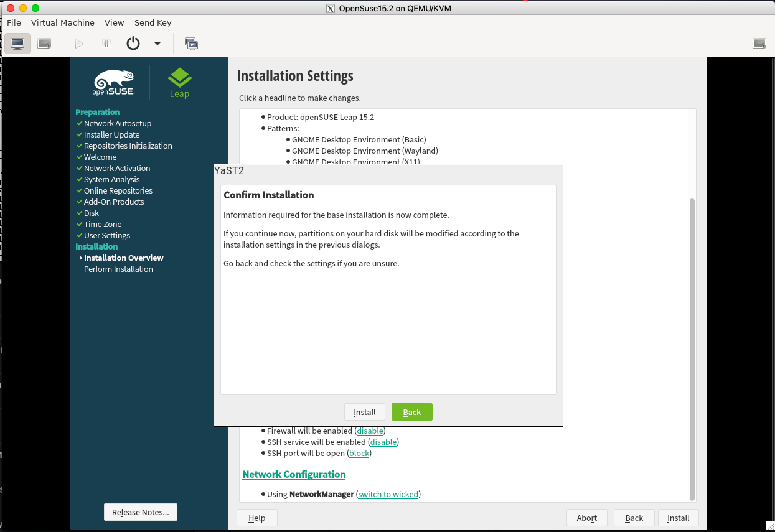
Task: Click Preparation section heading
Action: (98, 112)
